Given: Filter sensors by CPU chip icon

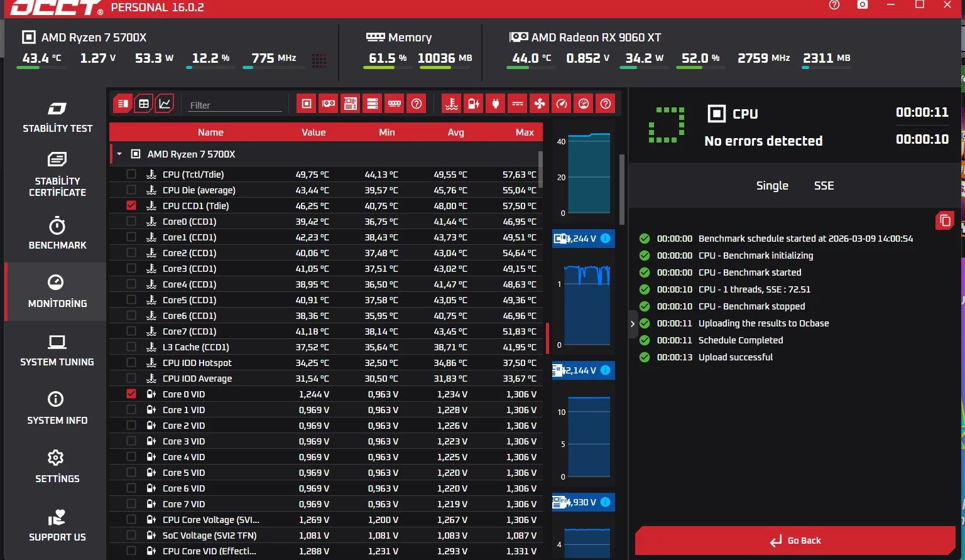Looking at the screenshot, I should click(x=307, y=104).
